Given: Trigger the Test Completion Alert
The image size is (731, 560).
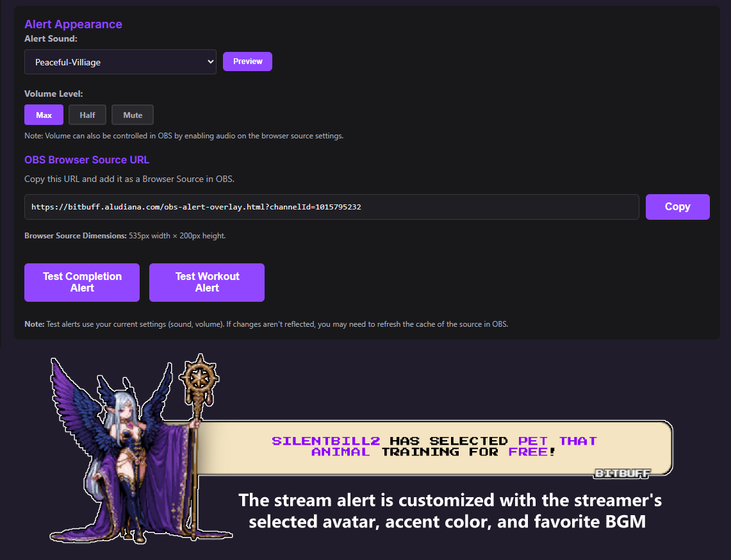Looking at the screenshot, I should click(82, 283).
